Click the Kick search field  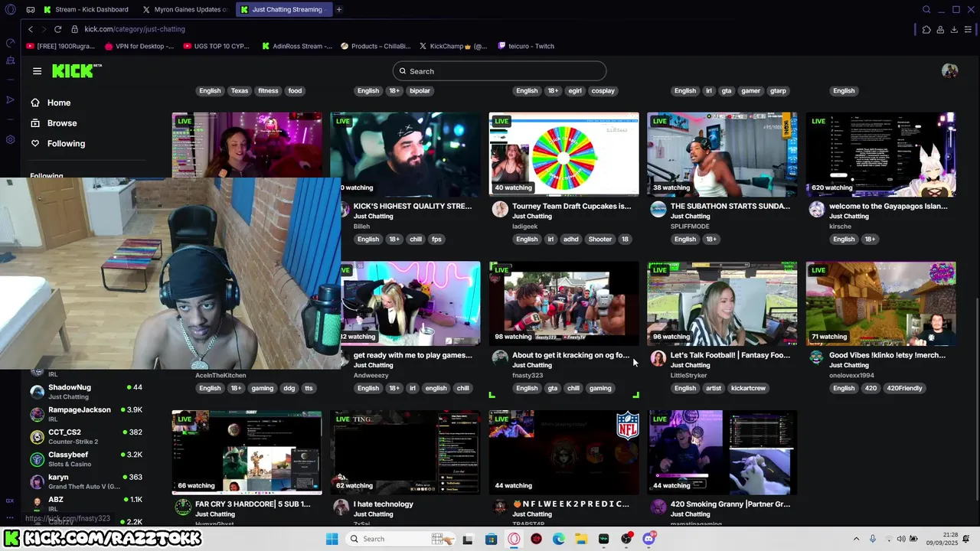point(499,71)
